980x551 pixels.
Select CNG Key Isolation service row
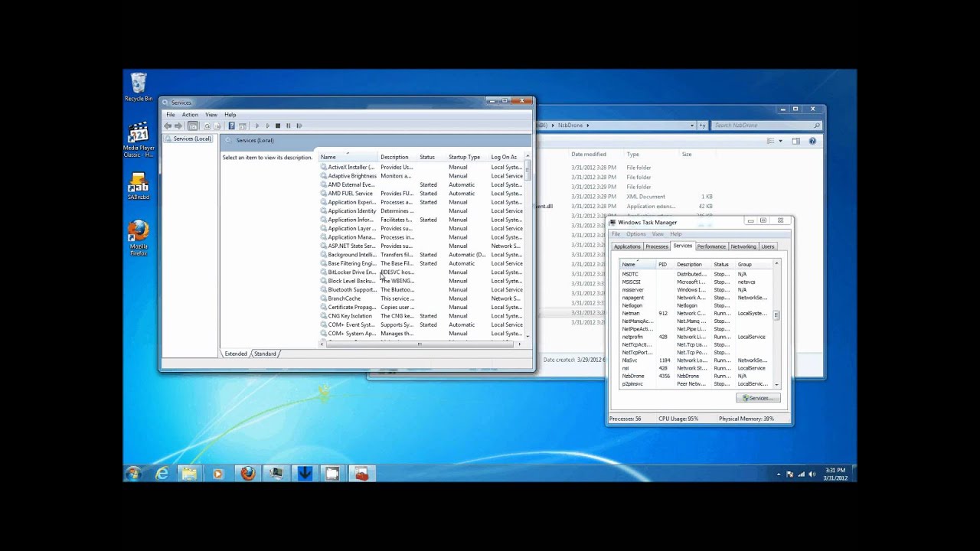[x=422, y=316]
